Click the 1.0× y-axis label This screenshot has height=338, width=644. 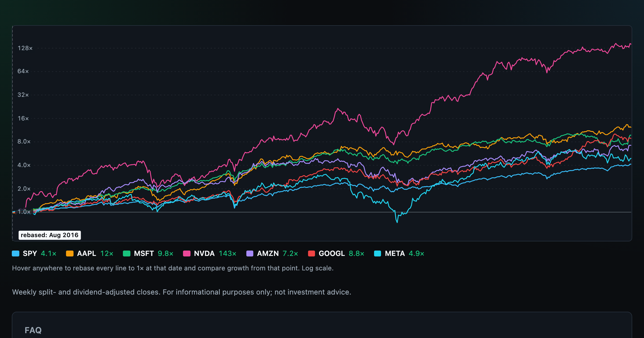click(24, 212)
